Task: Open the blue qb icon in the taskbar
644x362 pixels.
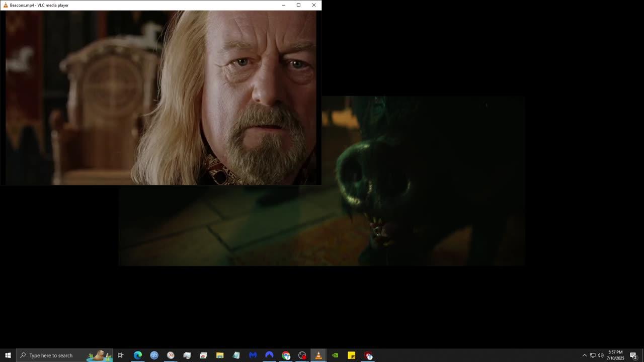Action: tap(154, 355)
